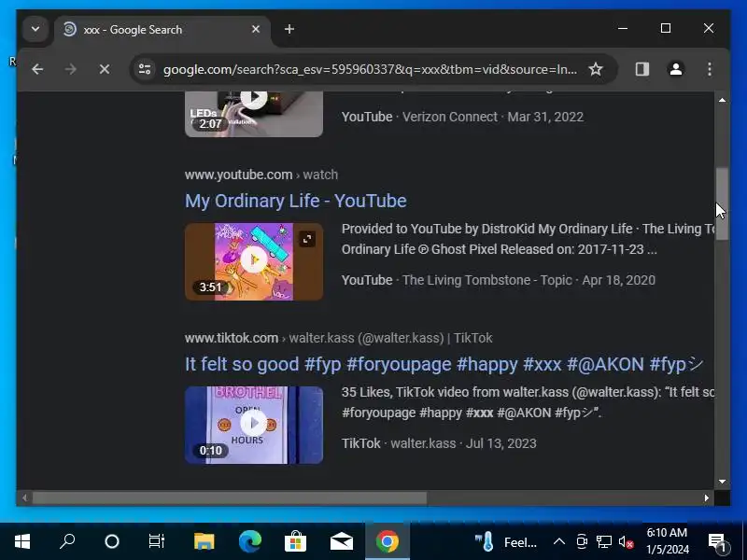
Task: Click the text Verizon Connect
Action: pos(450,117)
